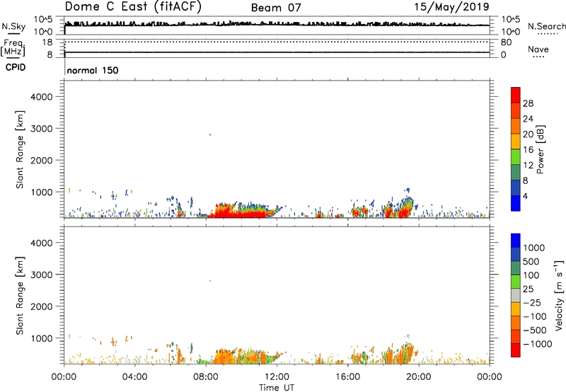This screenshot has width=566, height=392.
Task: Click the '80' right-axis label of frequency panel
Action: coord(506,42)
